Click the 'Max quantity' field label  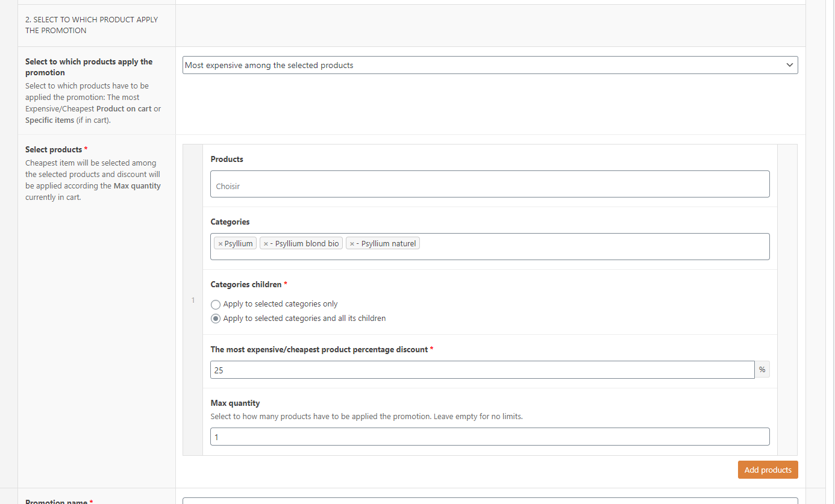pos(235,403)
